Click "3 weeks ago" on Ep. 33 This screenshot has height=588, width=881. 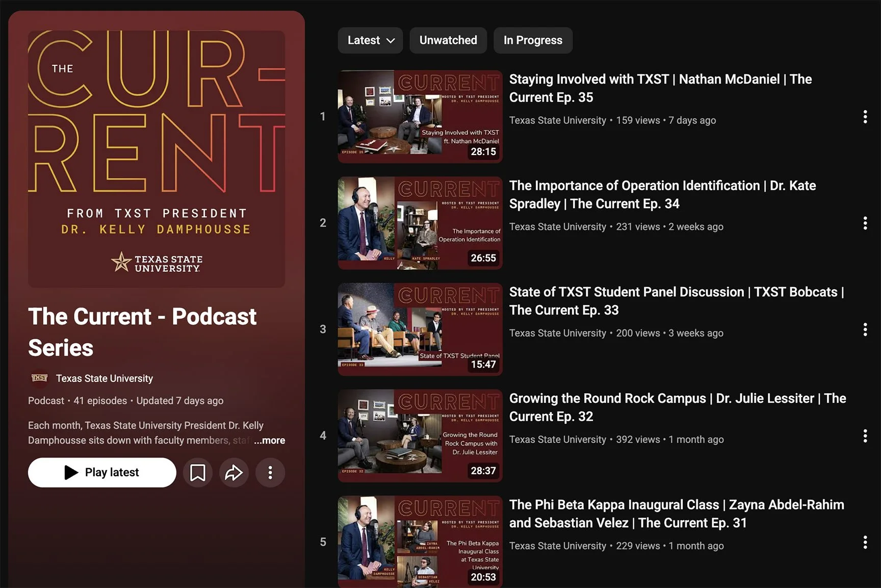(x=696, y=333)
